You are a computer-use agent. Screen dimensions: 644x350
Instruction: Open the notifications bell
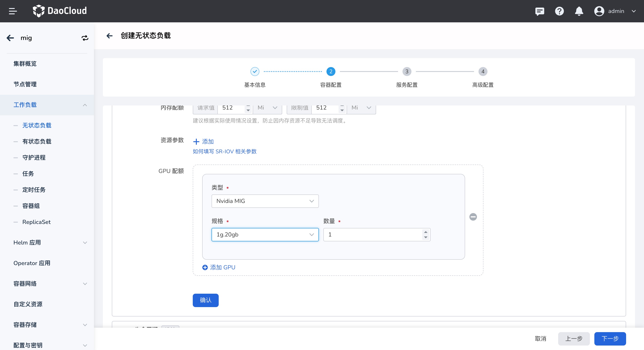pos(579,11)
